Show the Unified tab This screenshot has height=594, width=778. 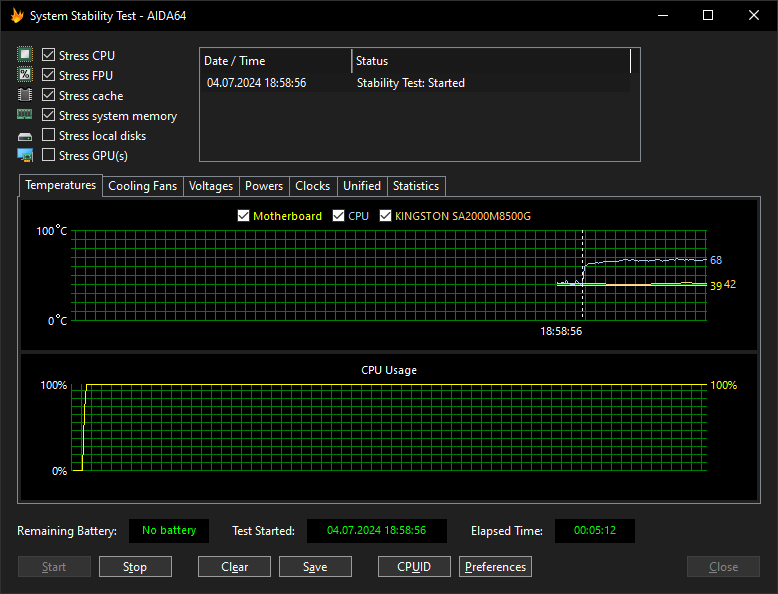[362, 186]
